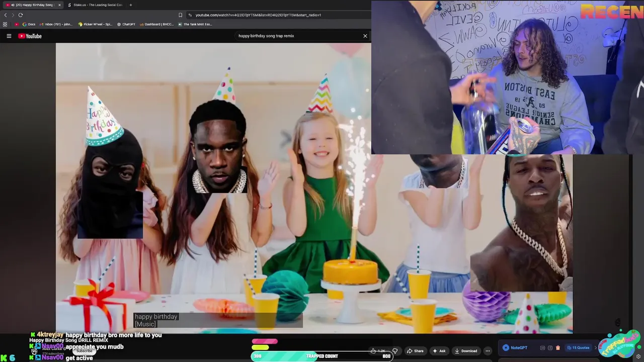Open the Picker Wheel bookmark
This screenshot has height=362, width=644.
pyautogui.click(x=96, y=24)
